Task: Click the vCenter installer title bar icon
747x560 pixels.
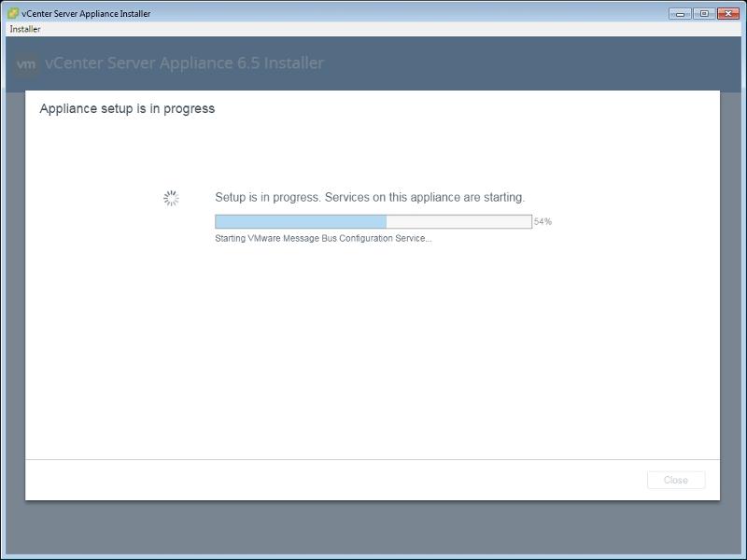Action: (x=13, y=13)
